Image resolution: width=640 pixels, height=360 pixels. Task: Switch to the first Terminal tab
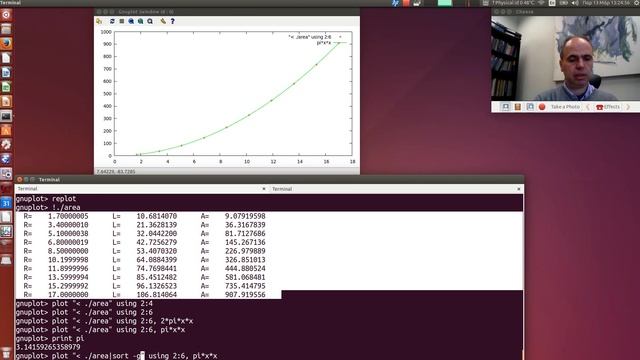coord(142,189)
